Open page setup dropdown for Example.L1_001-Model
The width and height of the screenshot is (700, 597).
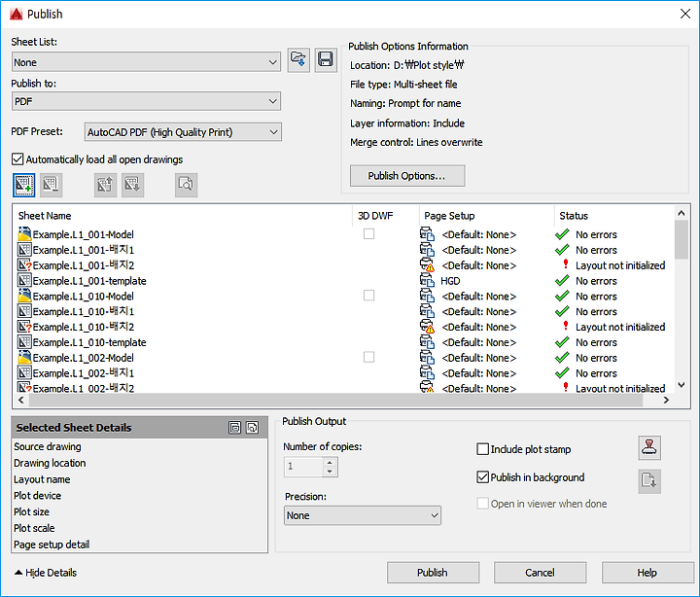(x=478, y=234)
